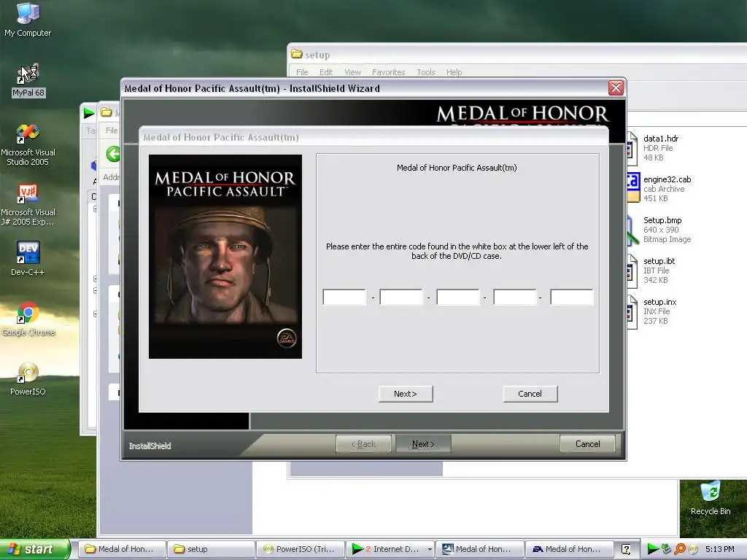The height and width of the screenshot is (560, 747).
Task: Open the Start menu
Action: [x=34, y=549]
